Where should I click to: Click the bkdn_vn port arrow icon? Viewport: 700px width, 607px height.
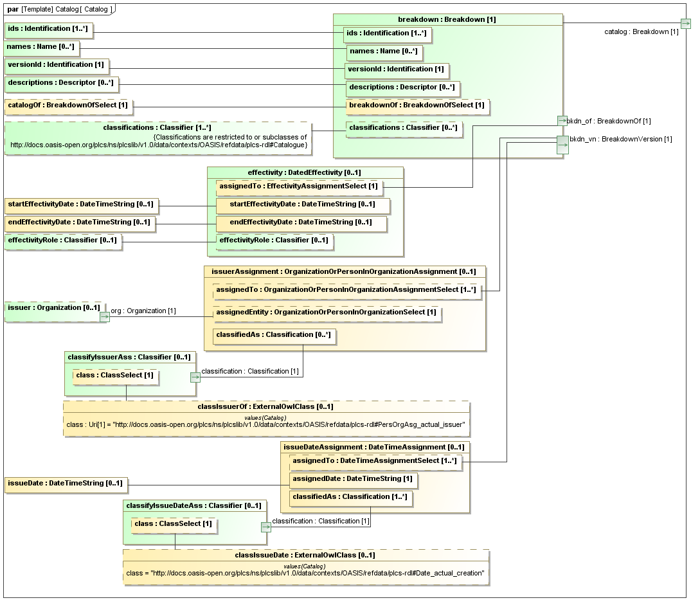[562, 145]
